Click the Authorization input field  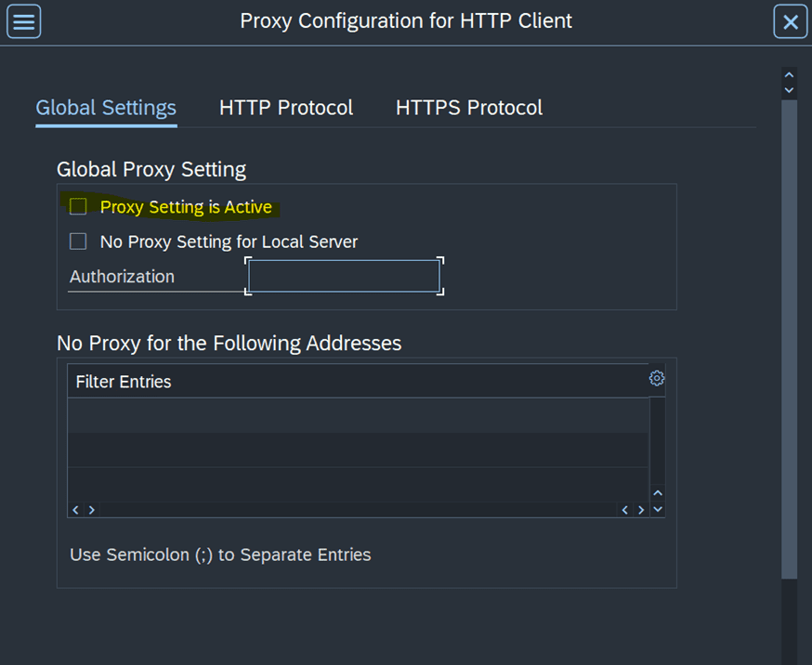coord(344,277)
